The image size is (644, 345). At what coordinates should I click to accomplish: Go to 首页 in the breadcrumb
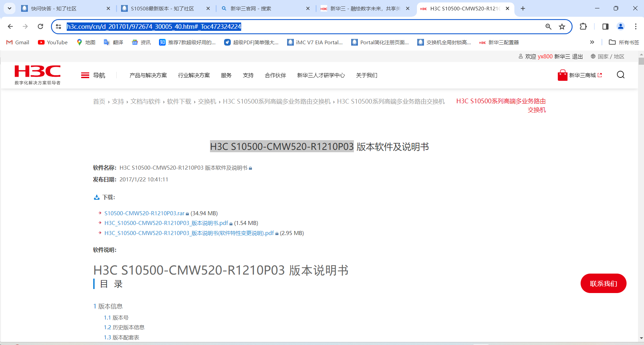click(x=99, y=102)
